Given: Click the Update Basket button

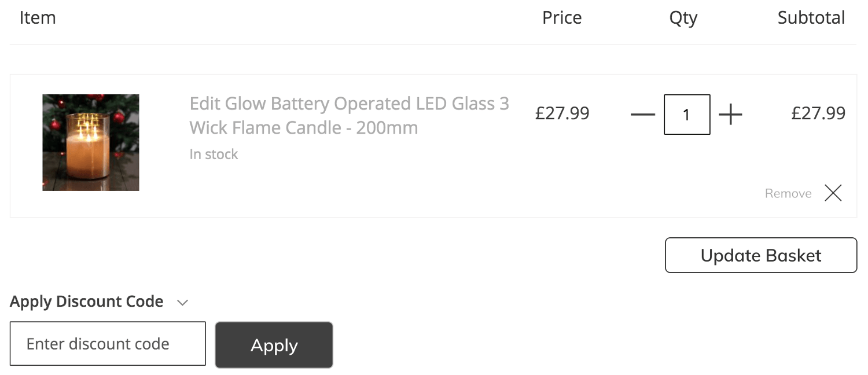Looking at the screenshot, I should [x=760, y=255].
